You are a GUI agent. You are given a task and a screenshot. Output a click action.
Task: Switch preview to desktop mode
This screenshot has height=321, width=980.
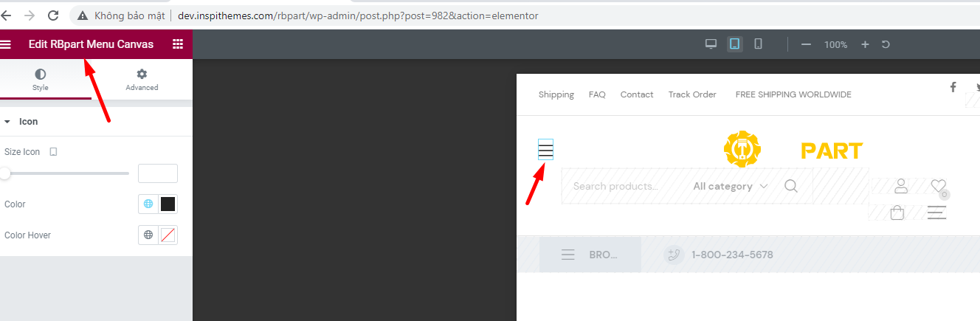tap(711, 44)
